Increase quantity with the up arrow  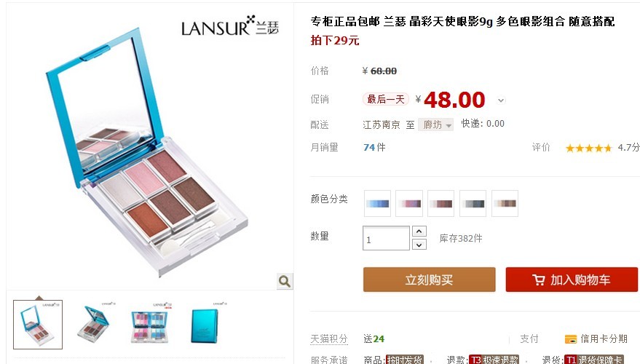click(419, 232)
